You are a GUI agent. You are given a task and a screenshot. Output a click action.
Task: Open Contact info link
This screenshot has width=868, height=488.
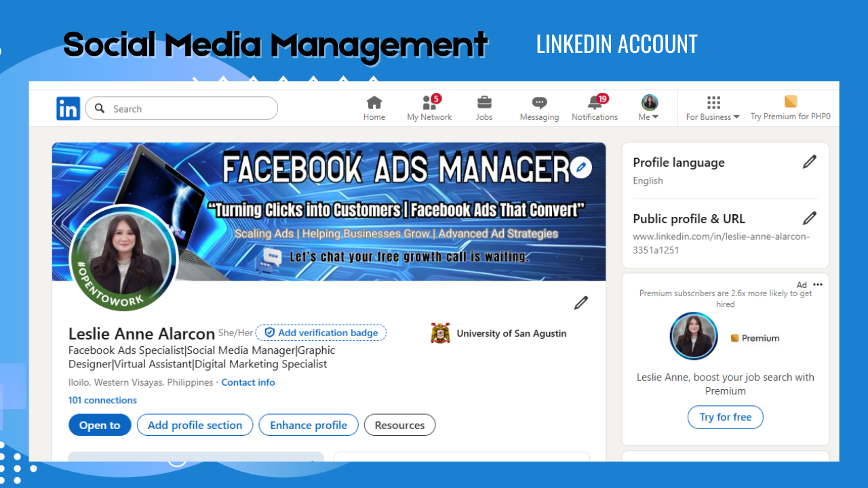click(248, 382)
